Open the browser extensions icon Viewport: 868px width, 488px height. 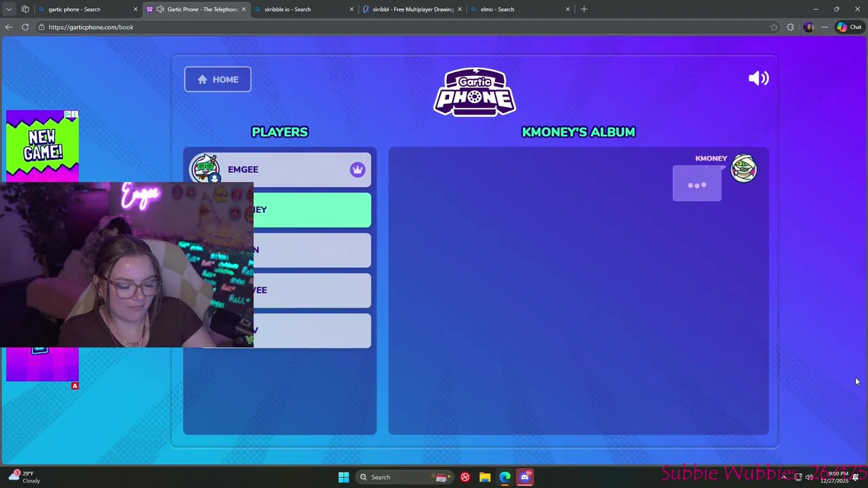tap(790, 27)
